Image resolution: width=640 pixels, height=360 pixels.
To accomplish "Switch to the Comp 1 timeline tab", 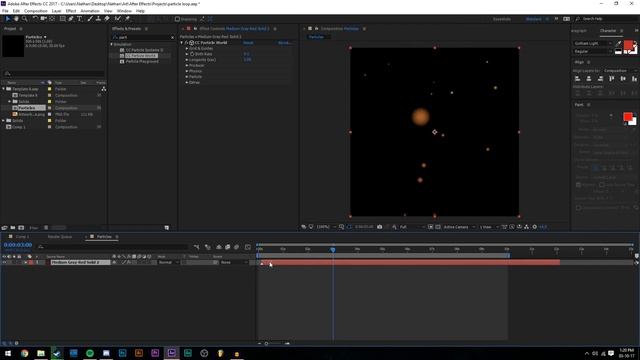I will tap(22, 237).
